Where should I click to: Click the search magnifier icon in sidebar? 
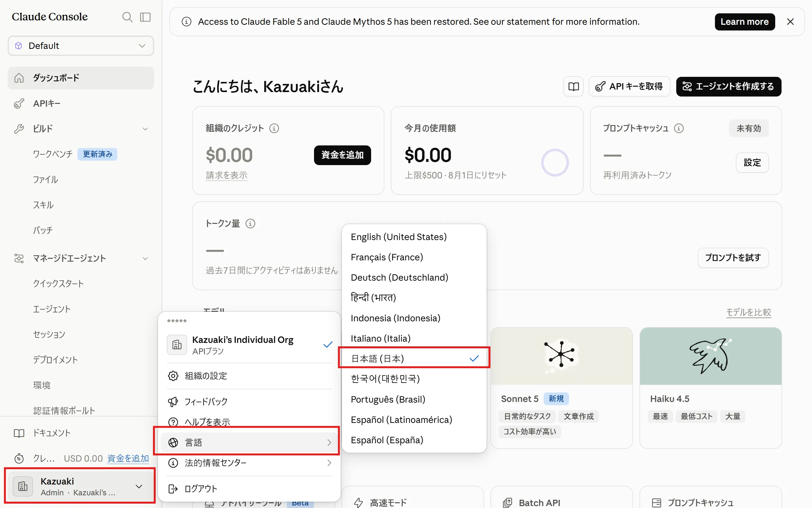(127, 17)
